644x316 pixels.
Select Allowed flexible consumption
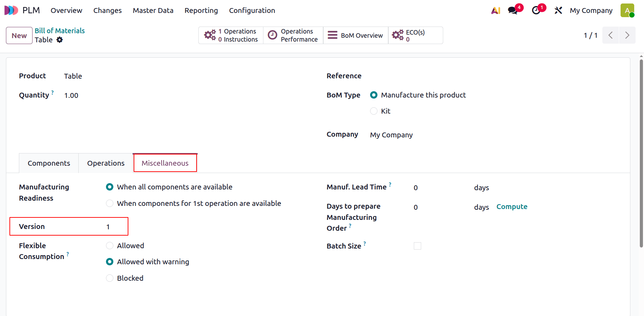click(x=109, y=246)
